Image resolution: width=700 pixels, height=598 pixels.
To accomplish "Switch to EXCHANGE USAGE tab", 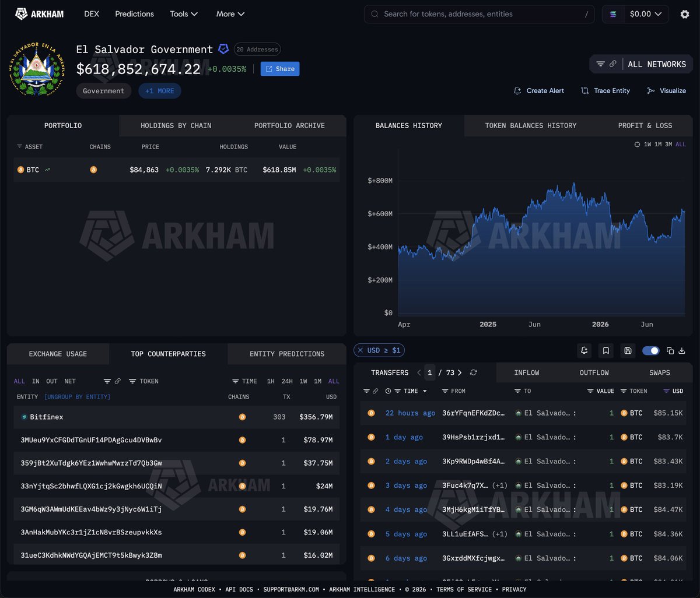I will coord(58,354).
